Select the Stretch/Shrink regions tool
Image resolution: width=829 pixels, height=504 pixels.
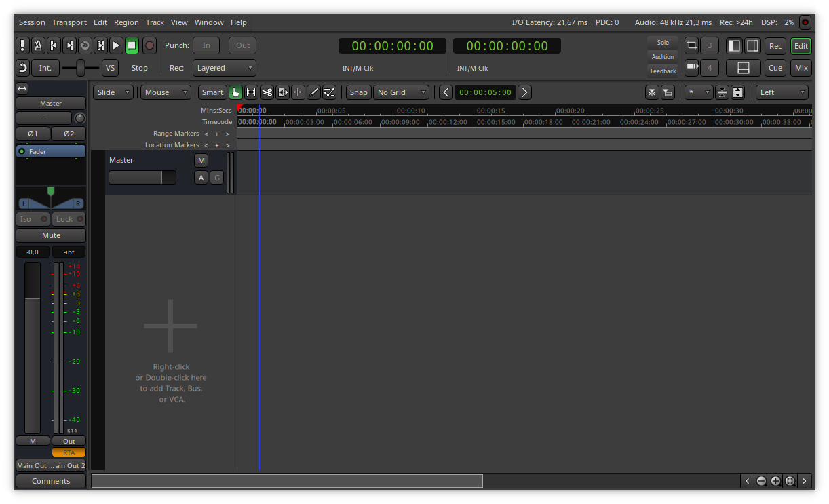click(298, 92)
